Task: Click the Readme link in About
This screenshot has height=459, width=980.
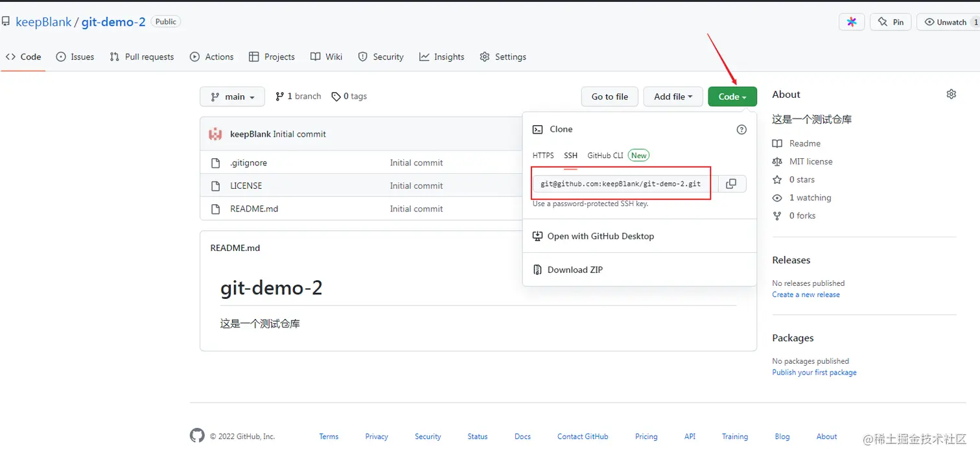Action: coord(805,143)
